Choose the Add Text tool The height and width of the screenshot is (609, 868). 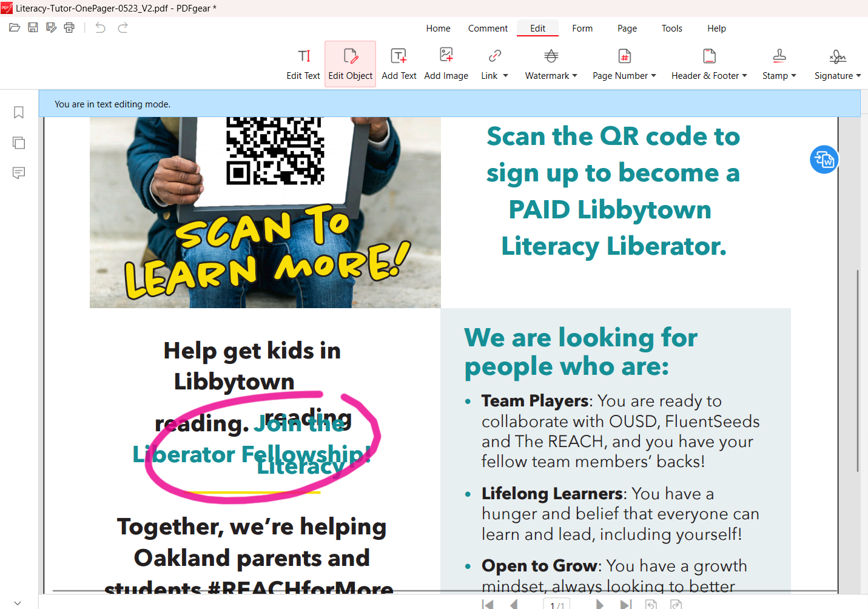pos(399,64)
